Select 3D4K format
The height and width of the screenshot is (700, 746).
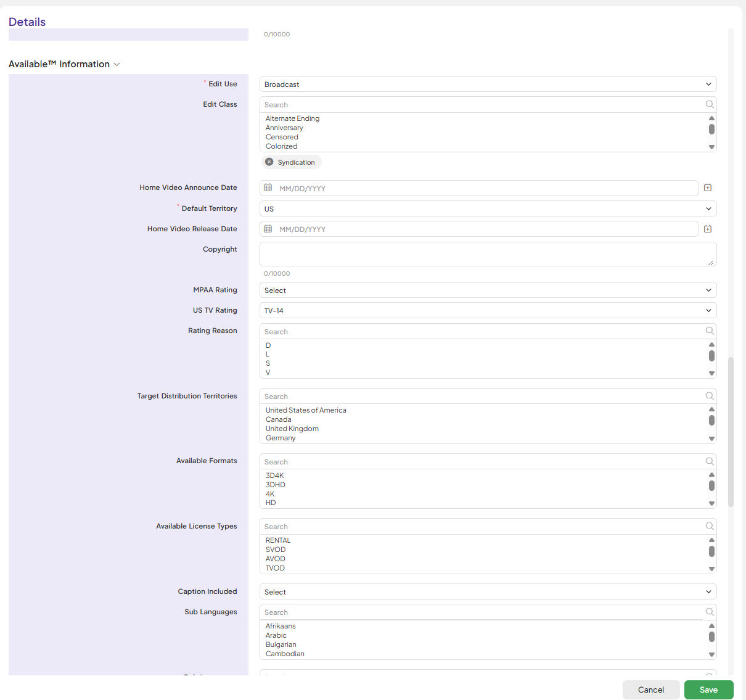pyautogui.click(x=275, y=476)
